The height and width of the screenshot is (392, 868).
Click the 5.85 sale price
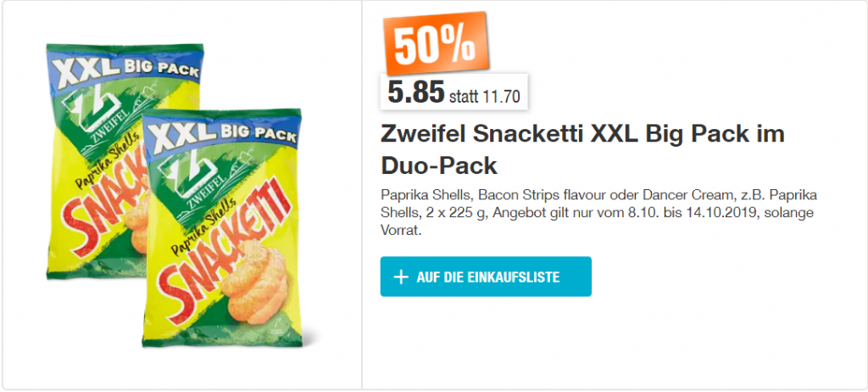pyautogui.click(x=415, y=92)
